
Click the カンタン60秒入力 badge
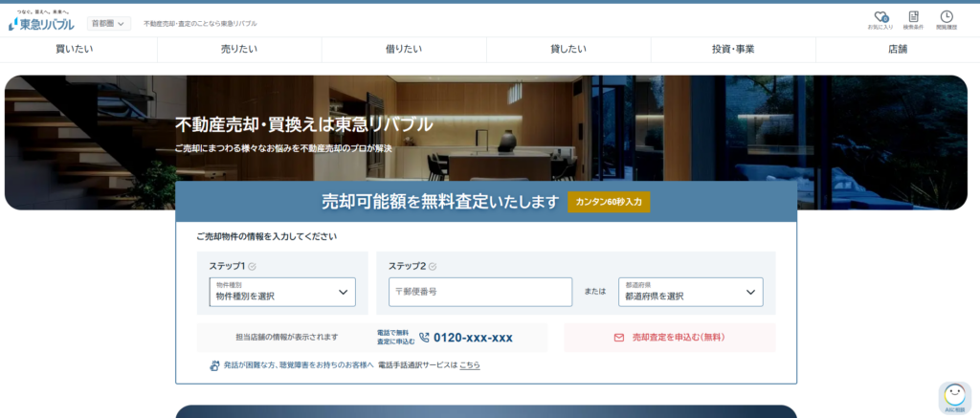(x=609, y=202)
